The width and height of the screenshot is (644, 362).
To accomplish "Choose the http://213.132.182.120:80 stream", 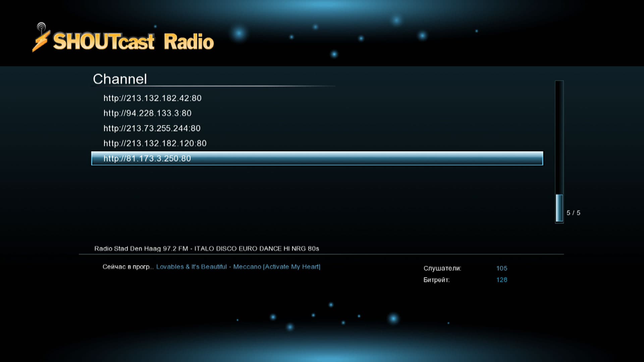I will pos(155,143).
